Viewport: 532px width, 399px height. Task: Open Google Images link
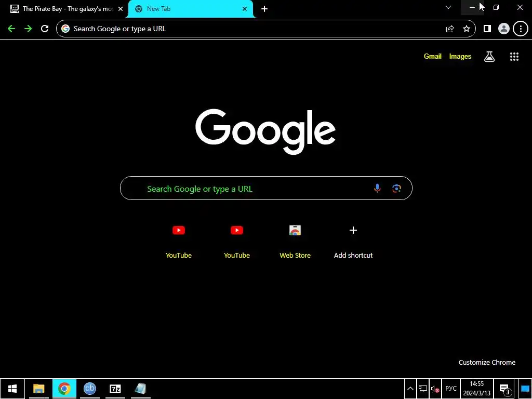pos(460,56)
